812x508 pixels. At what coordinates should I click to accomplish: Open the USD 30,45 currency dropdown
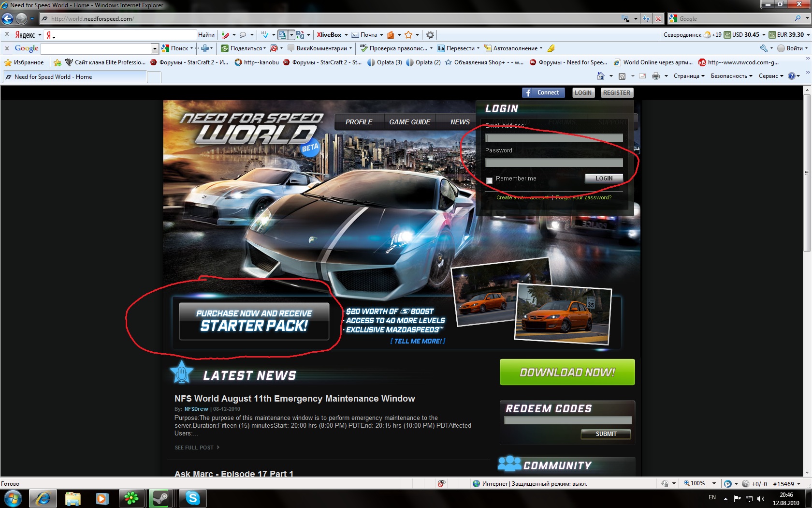click(764, 35)
